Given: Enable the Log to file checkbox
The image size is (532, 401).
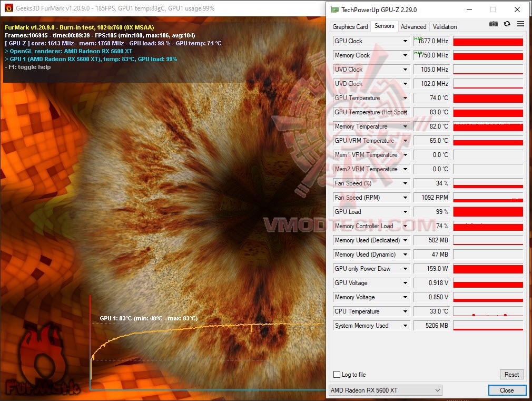Looking at the screenshot, I should (x=337, y=374).
